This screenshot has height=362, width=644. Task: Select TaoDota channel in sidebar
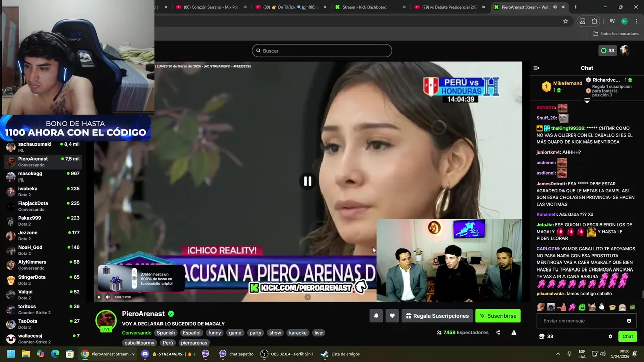[x=43, y=324]
